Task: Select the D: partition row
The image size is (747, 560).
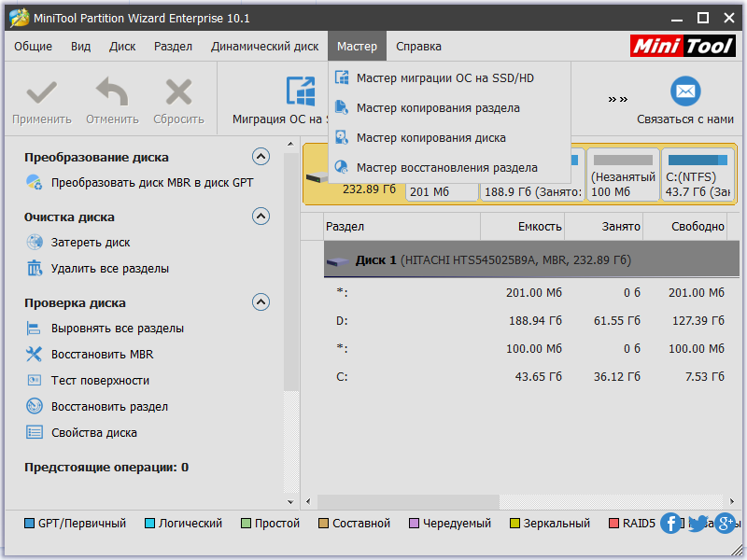Action: (523, 321)
